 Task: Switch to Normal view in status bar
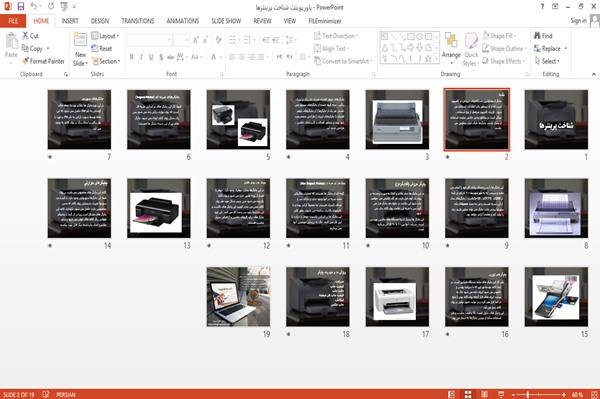(x=452, y=394)
